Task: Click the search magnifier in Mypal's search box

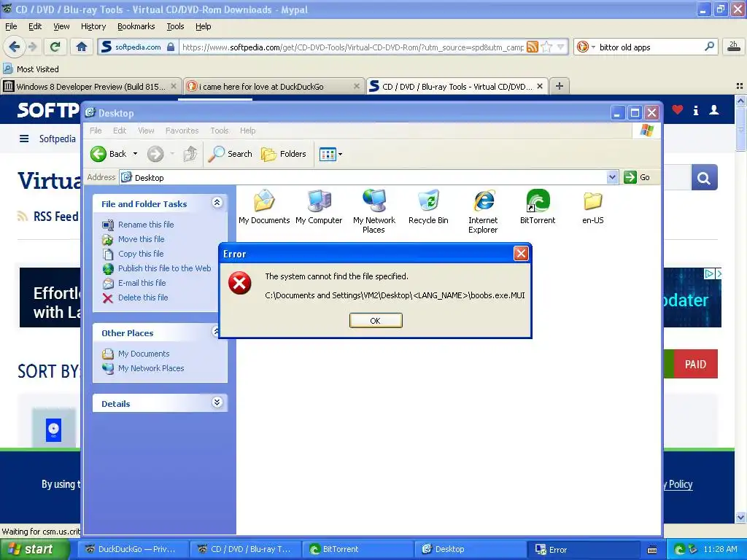Action: (x=709, y=47)
